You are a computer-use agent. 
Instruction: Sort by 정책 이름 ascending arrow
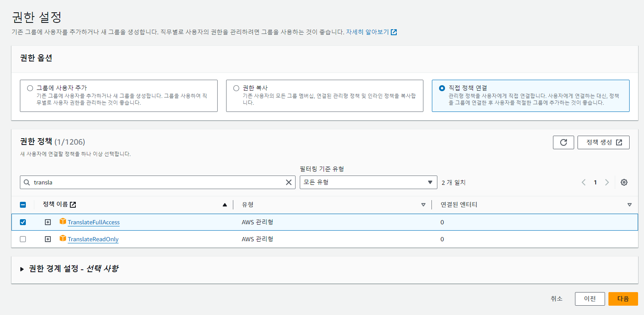225,205
